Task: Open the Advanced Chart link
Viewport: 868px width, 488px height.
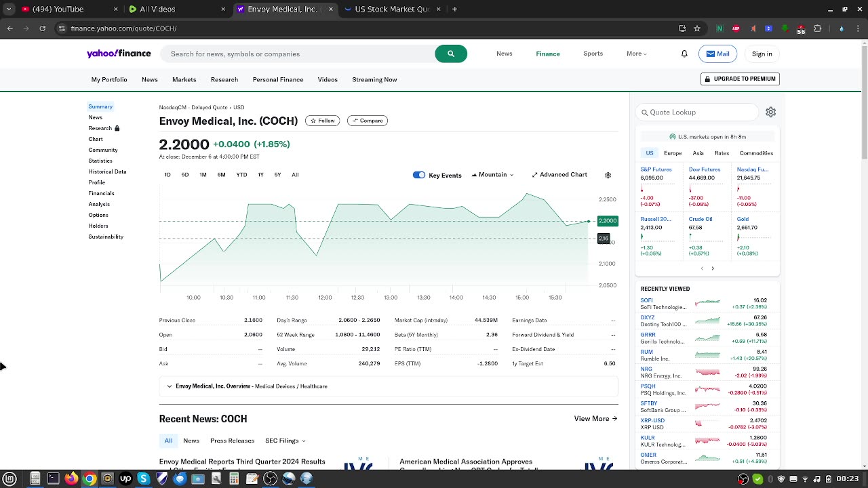Action: pos(559,175)
